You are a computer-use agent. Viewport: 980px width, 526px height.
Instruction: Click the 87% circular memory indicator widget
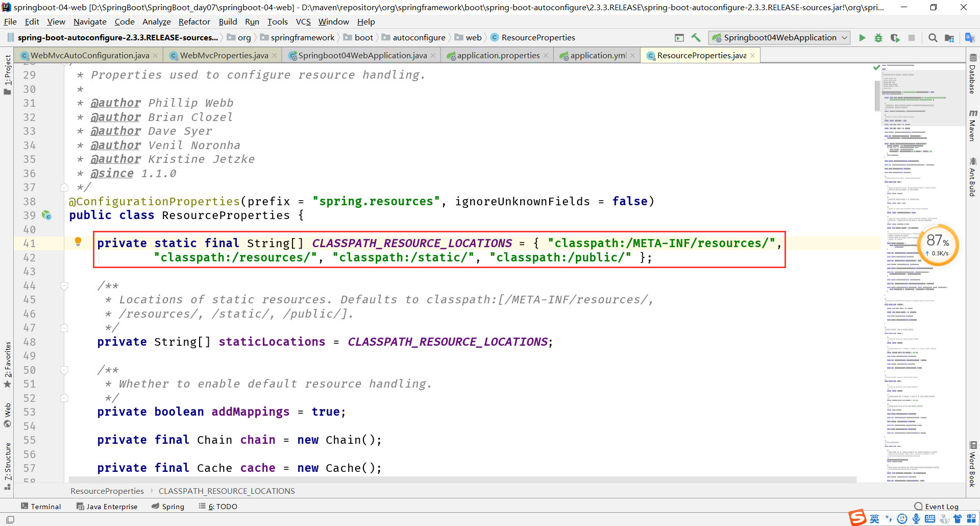(x=938, y=245)
